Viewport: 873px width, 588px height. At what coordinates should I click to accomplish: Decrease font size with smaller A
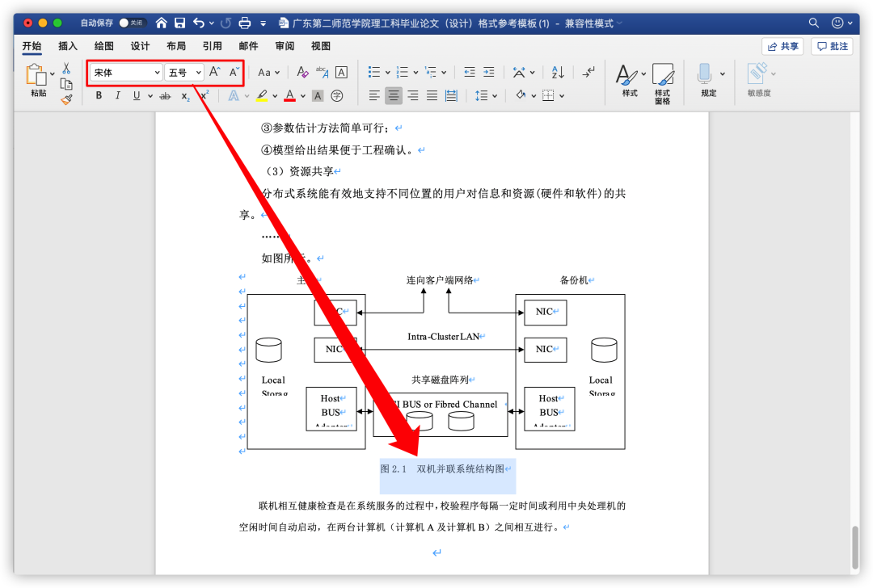coord(234,72)
